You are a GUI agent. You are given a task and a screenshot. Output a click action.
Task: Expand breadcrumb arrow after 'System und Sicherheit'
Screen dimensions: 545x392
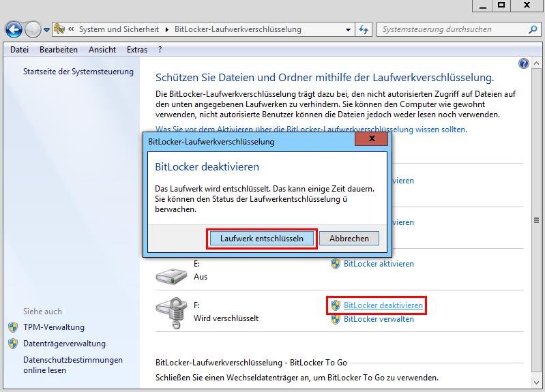coord(167,29)
